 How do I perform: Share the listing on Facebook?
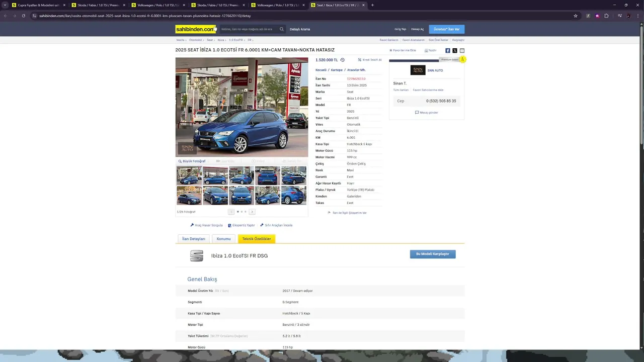pyautogui.click(x=448, y=51)
